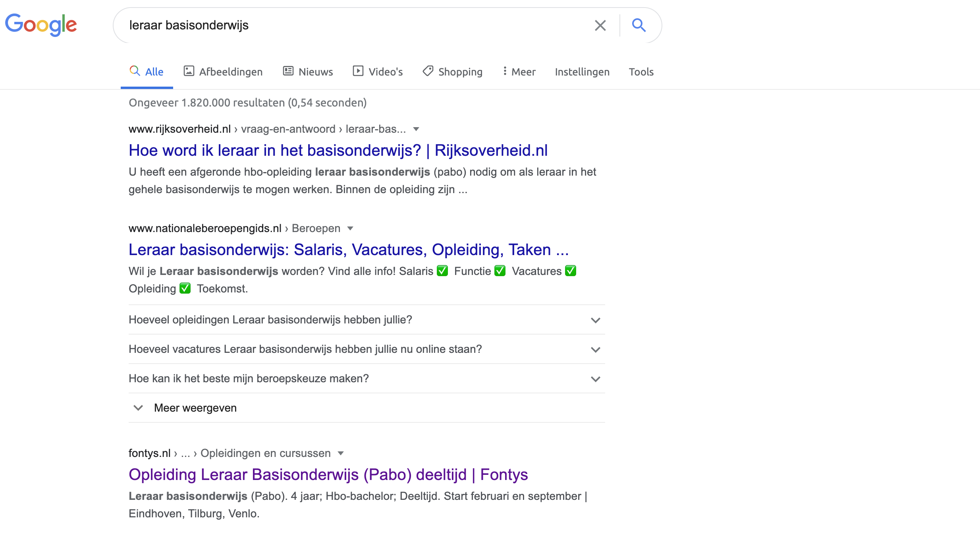The width and height of the screenshot is (980, 538).
Task: Expand 'Hoeveel opleidingen Leraar basisonderwijs' question
Action: pos(367,320)
